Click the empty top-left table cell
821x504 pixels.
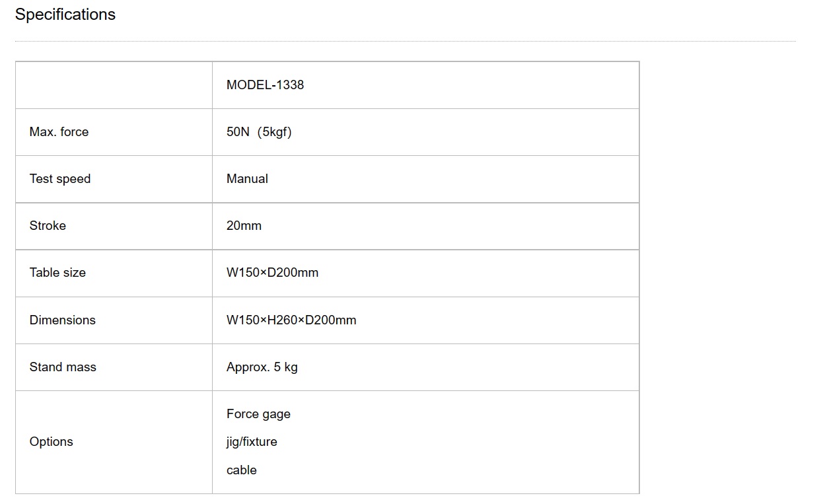pyautogui.click(x=114, y=85)
